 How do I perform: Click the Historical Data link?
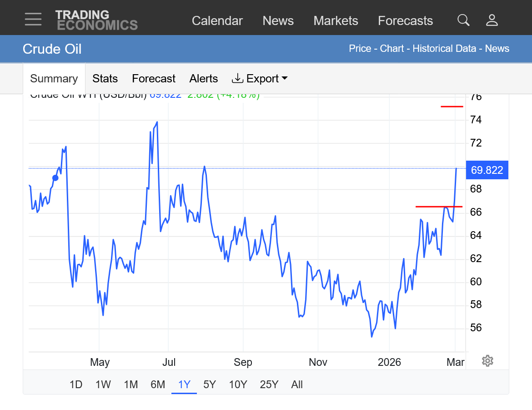[x=444, y=49]
